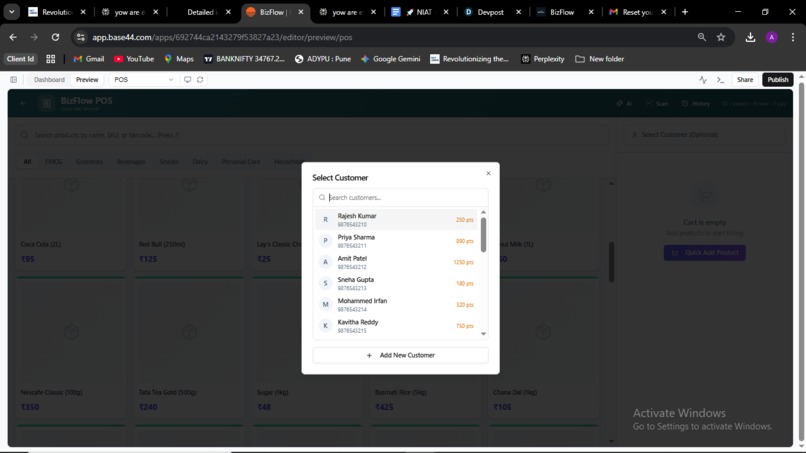
Task: Click the Add New Customer button
Action: pyautogui.click(x=400, y=355)
